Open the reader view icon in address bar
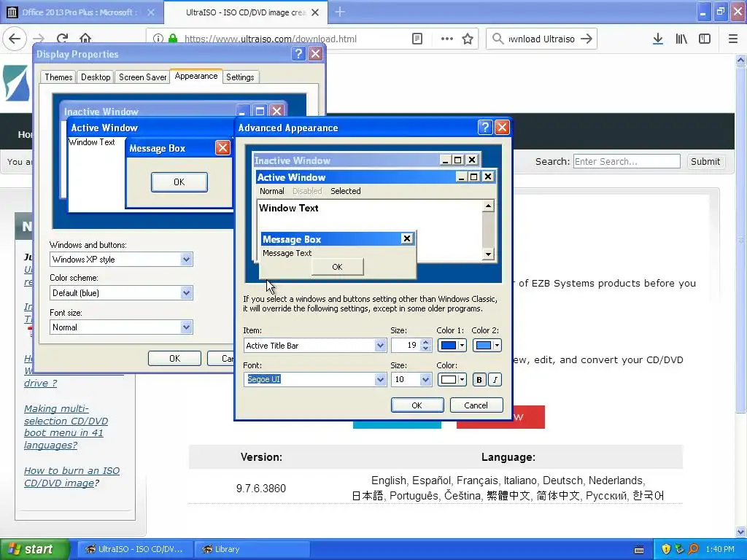Viewport: 747px width, 560px height. point(417,39)
